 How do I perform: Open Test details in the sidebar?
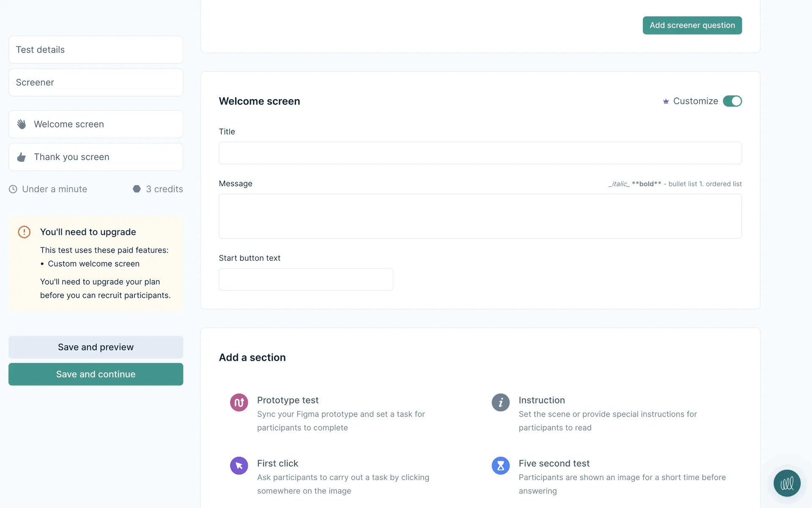96,50
